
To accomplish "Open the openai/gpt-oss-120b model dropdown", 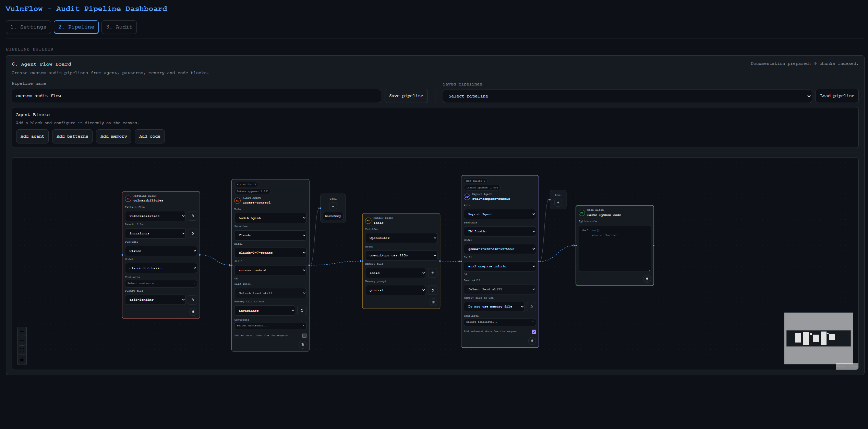I will [x=401, y=255].
